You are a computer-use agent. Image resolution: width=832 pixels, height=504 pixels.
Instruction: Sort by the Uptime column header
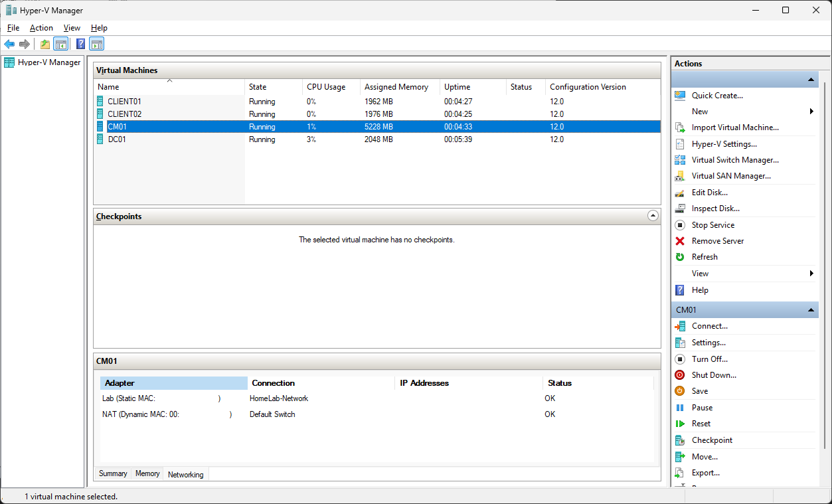473,87
